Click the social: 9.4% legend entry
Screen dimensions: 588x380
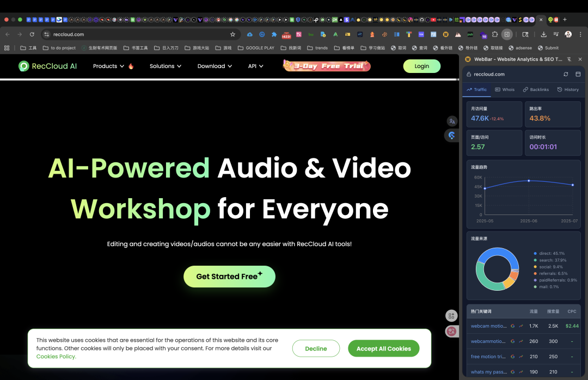[548, 267]
